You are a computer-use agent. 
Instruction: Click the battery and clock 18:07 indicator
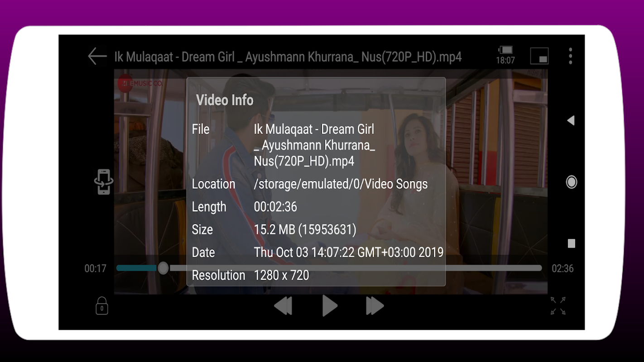click(505, 55)
